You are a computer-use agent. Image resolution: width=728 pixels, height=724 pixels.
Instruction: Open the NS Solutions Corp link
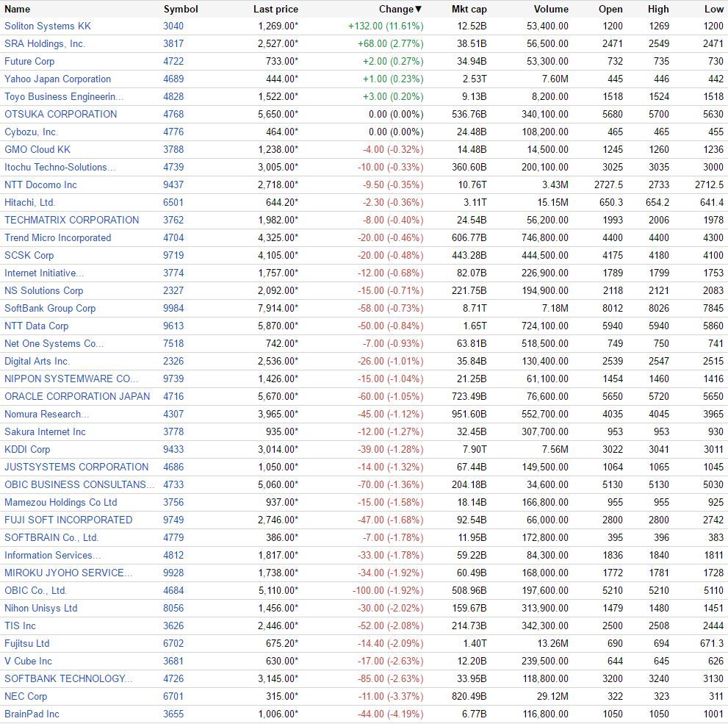coord(43,291)
